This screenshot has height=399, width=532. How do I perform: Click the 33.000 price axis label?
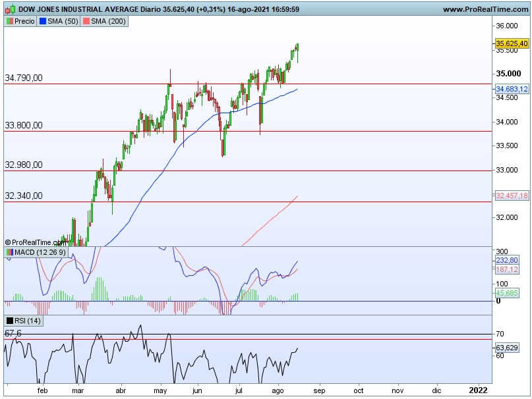507,170
